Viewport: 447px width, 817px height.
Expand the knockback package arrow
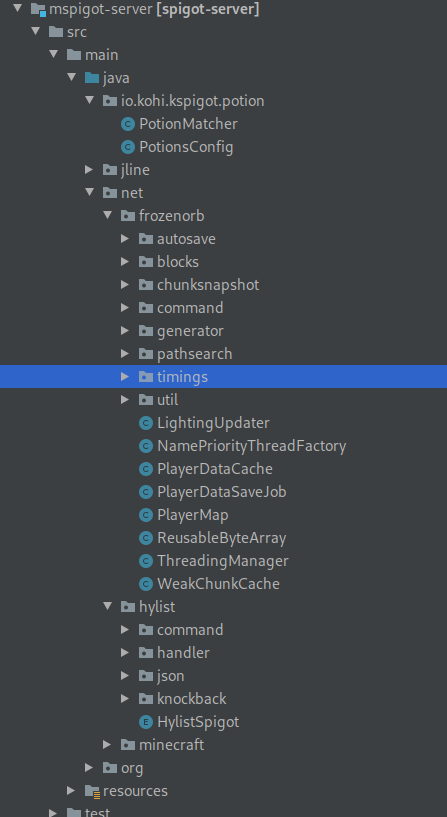[x=125, y=699]
